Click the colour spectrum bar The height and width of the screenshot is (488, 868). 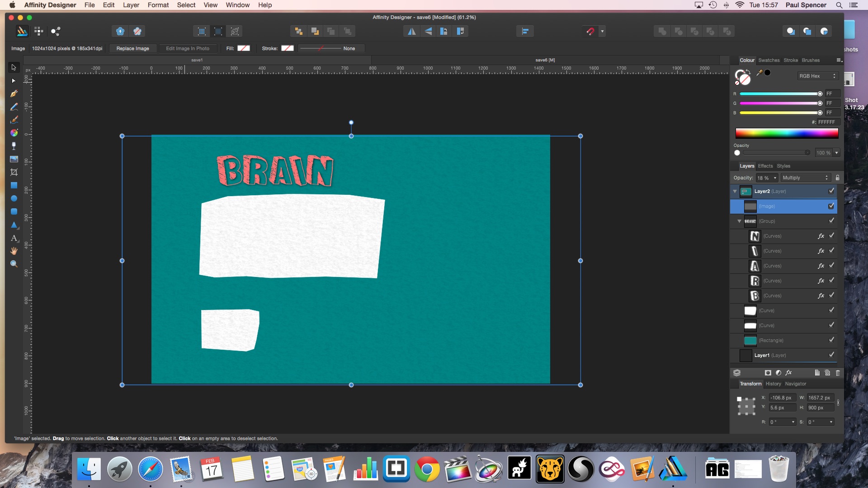[787, 133]
